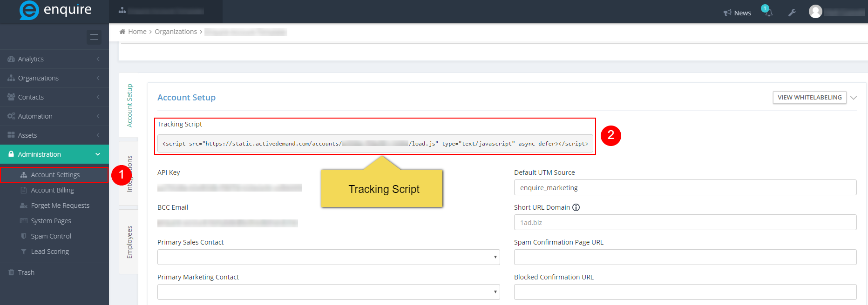Click the Forget Me Requests user icon
Image resolution: width=868 pixels, height=305 pixels.
[x=24, y=206]
